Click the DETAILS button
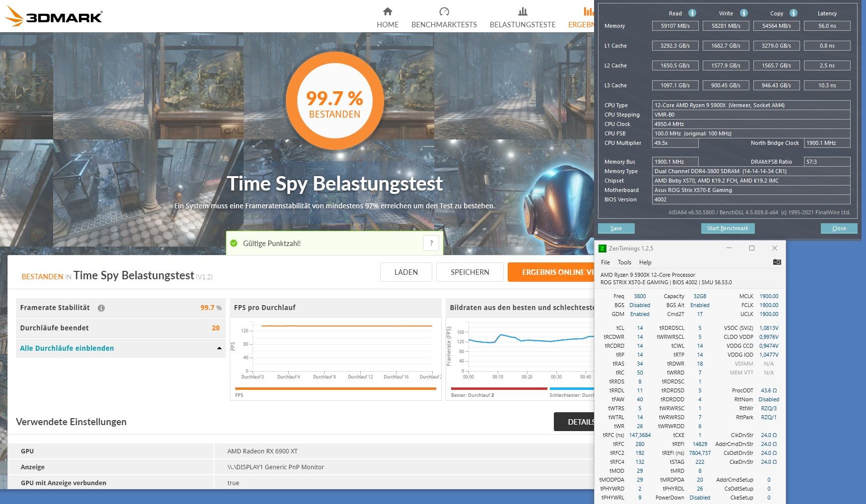 [x=574, y=422]
